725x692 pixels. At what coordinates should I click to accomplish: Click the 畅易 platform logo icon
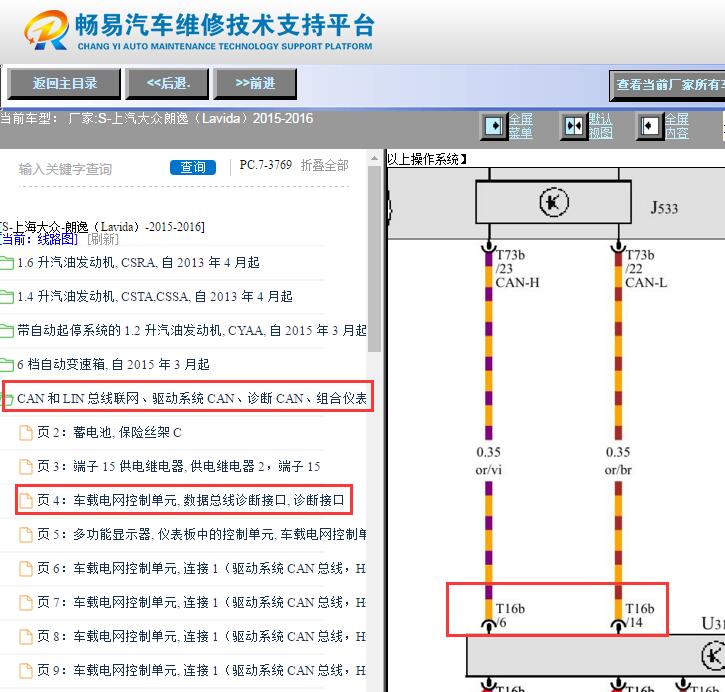coord(47,30)
